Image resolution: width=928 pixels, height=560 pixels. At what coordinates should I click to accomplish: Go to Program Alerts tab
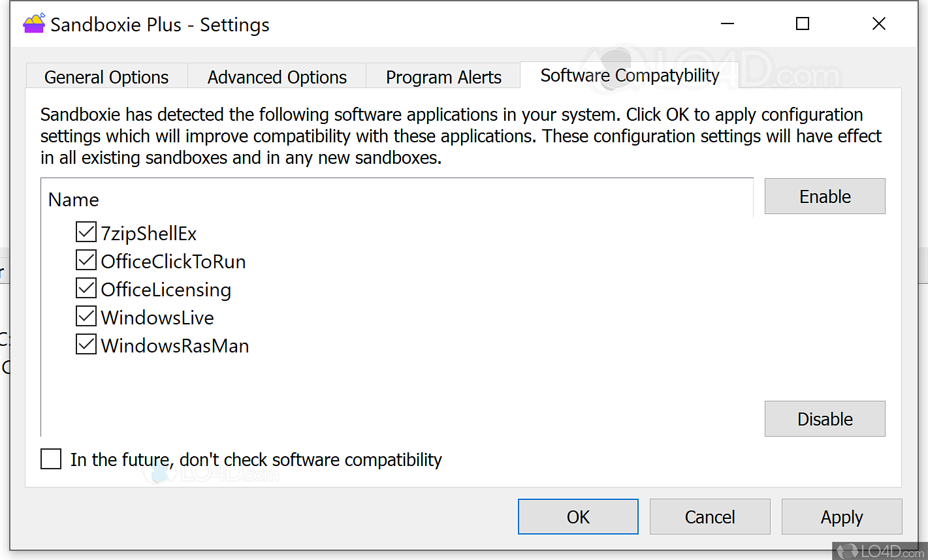coord(443,77)
